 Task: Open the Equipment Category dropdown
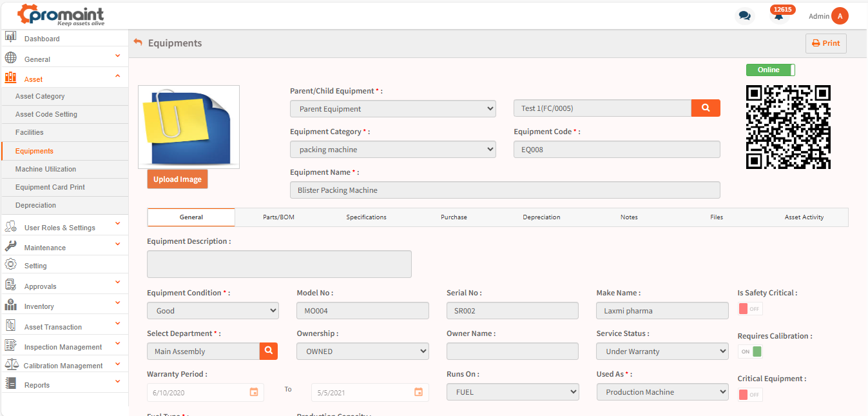click(x=392, y=150)
